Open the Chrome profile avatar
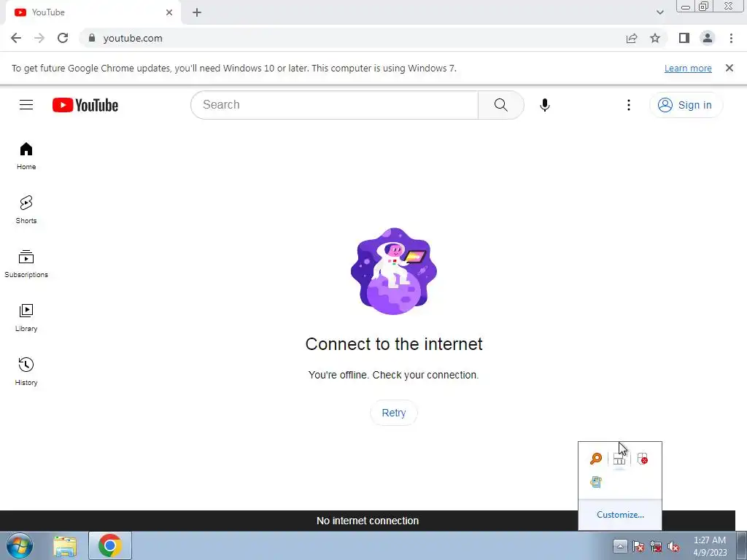Viewport: 747px width, 560px height. (x=708, y=38)
